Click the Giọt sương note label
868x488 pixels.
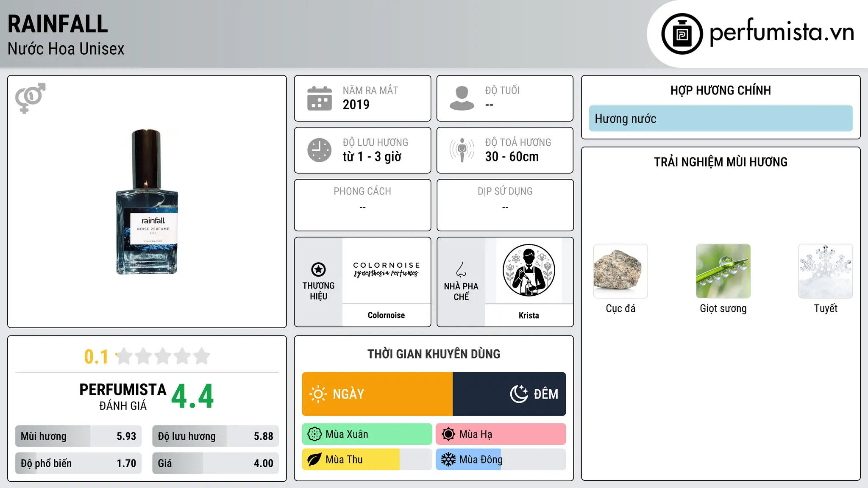723,308
